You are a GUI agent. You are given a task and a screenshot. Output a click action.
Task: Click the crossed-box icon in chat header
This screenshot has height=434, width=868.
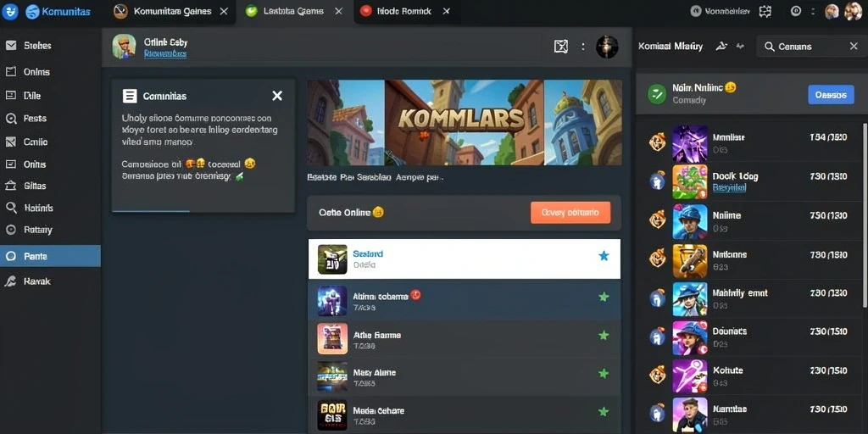[561, 47]
